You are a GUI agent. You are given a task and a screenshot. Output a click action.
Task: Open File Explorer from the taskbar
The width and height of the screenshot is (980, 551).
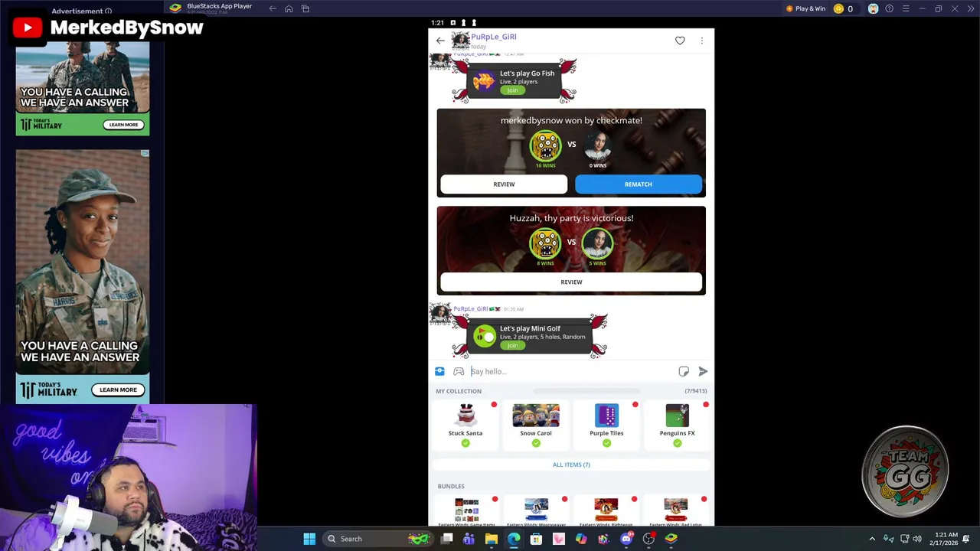click(x=492, y=539)
